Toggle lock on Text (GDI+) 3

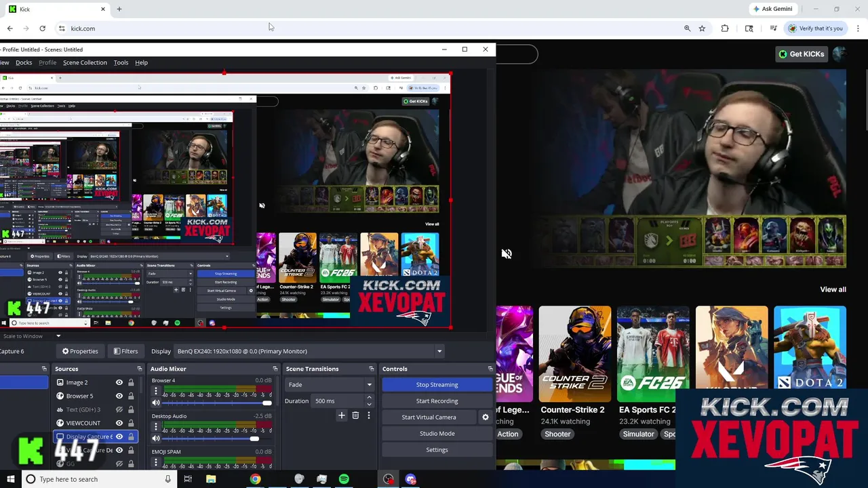[131, 409]
